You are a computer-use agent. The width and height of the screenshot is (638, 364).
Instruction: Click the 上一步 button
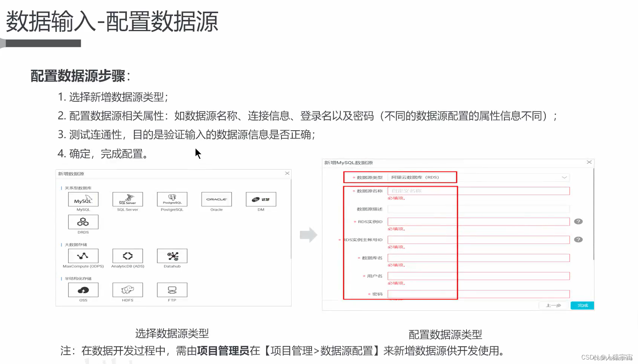(x=554, y=305)
